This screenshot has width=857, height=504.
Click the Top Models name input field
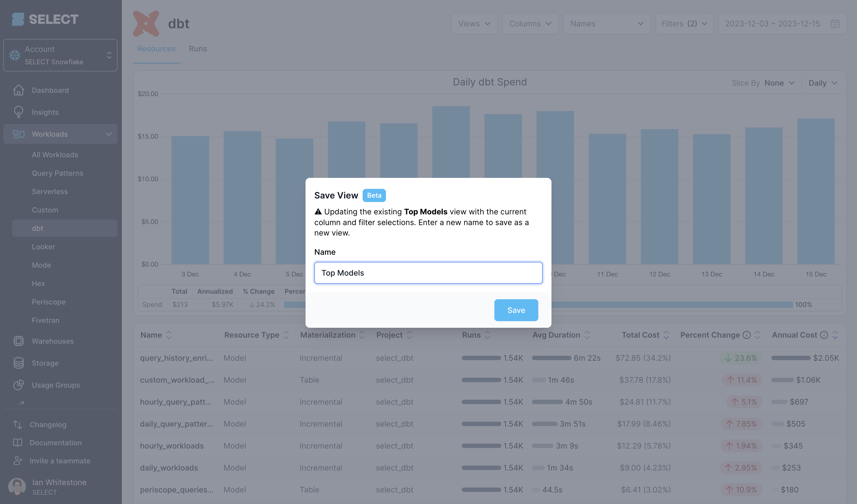point(428,272)
